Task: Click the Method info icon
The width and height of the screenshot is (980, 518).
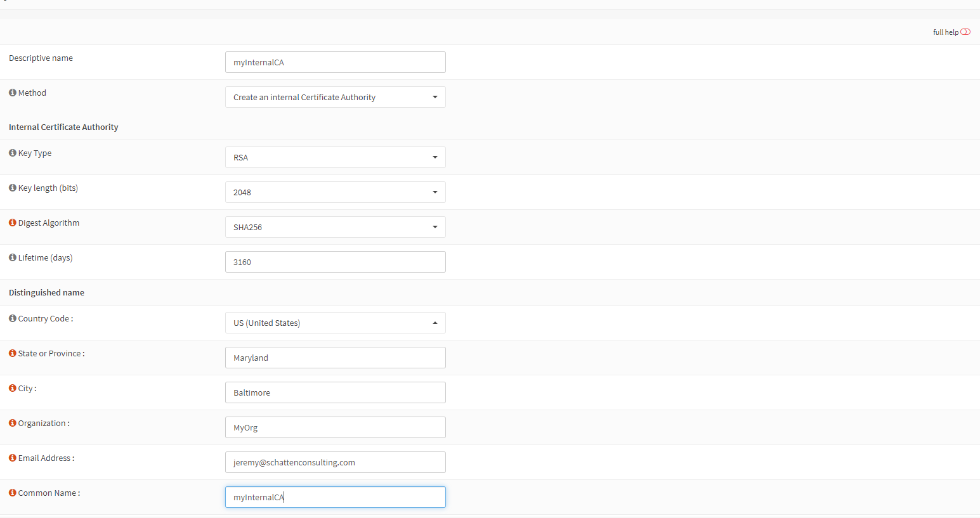Action: [x=13, y=93]
